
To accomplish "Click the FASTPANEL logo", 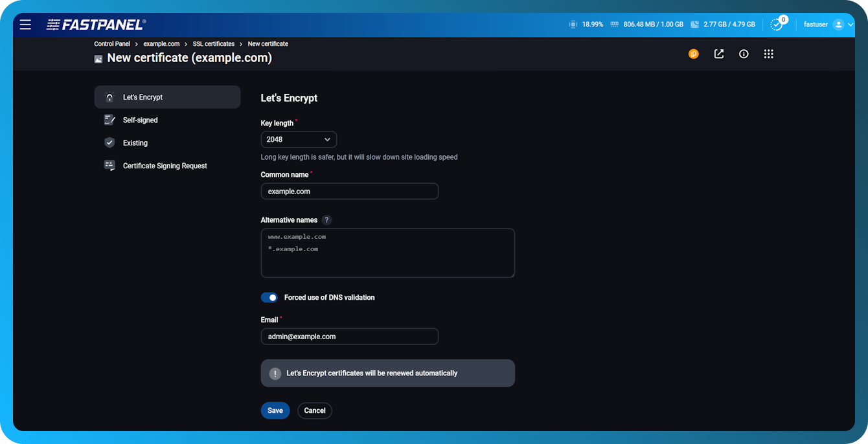I will point(95,25).
